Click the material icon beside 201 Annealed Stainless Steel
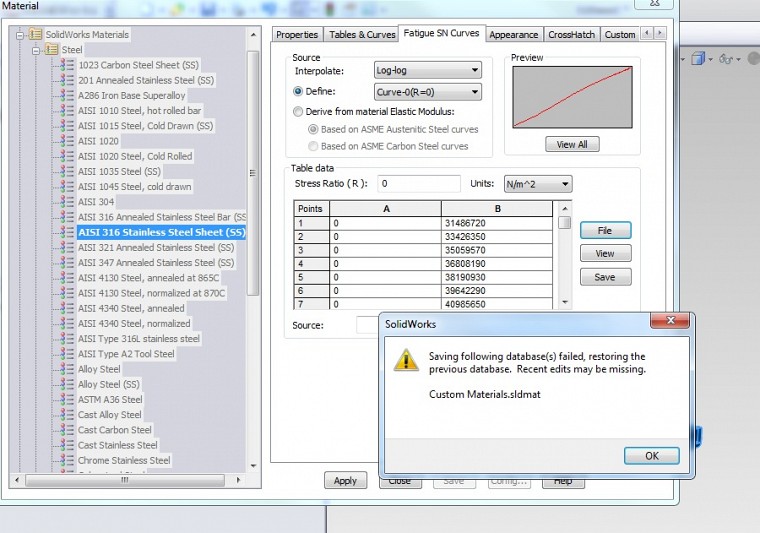The width and height of the screenshot is (760, 533). click(x=67, y=80)
